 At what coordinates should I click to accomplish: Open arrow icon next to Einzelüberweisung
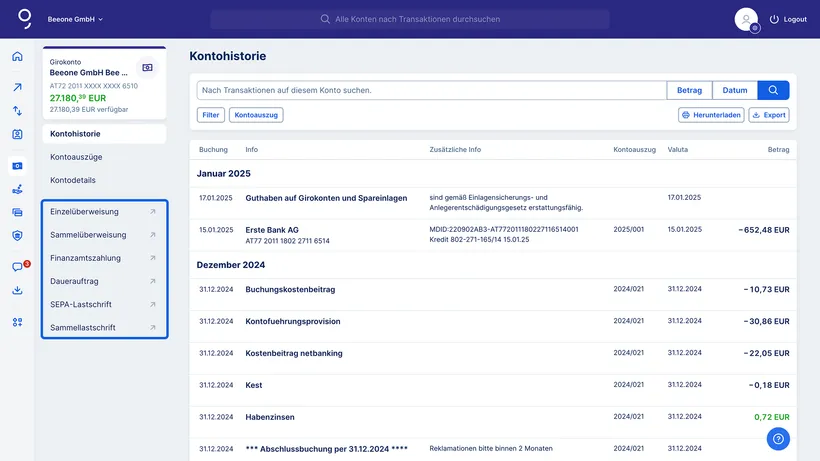point(153,212)
